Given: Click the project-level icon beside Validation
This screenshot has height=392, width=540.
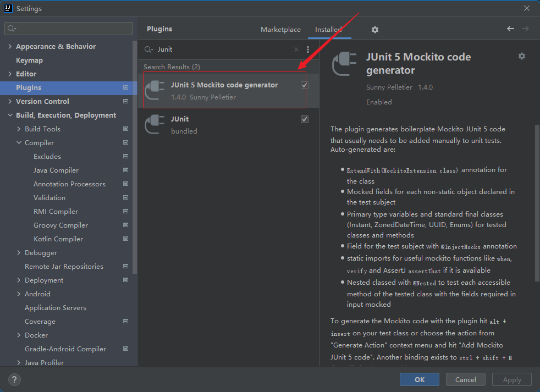Looking at the screenshot, I should click(x=126, y=198).
